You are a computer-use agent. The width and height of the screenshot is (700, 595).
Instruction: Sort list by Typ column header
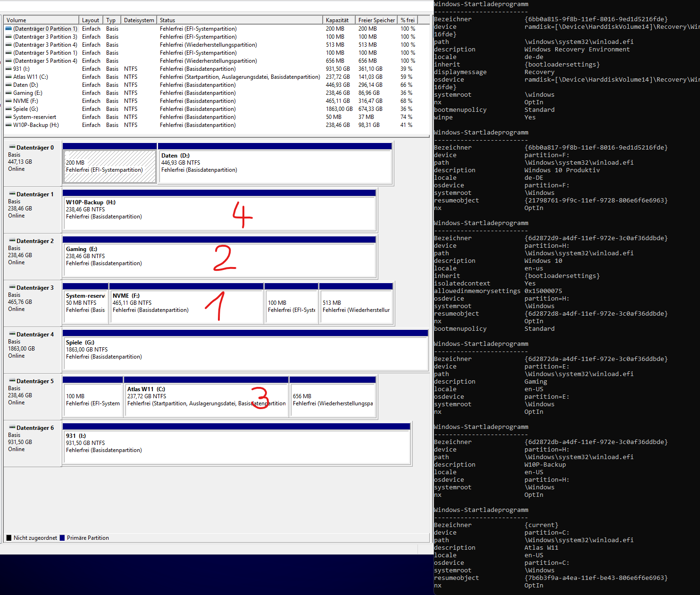[x=112, y=20]
